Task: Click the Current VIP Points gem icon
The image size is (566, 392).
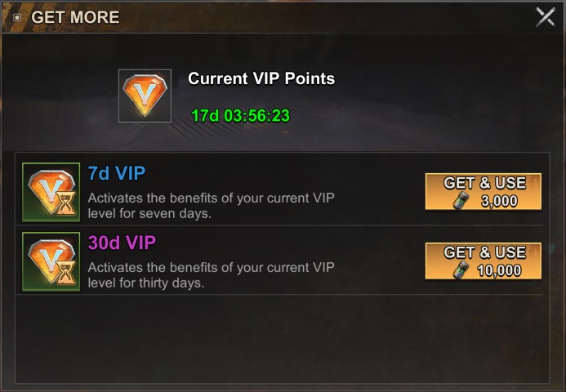Action: click(x=145, y=96)
